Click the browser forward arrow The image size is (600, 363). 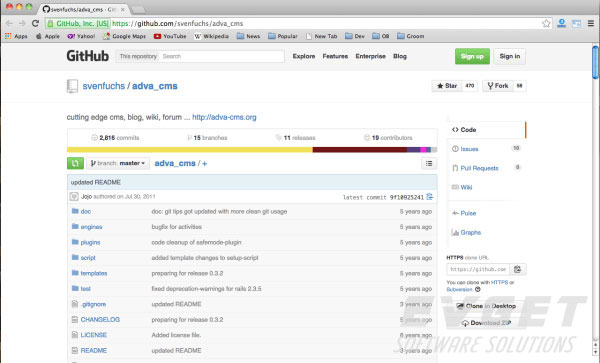(x=22, y=23)
